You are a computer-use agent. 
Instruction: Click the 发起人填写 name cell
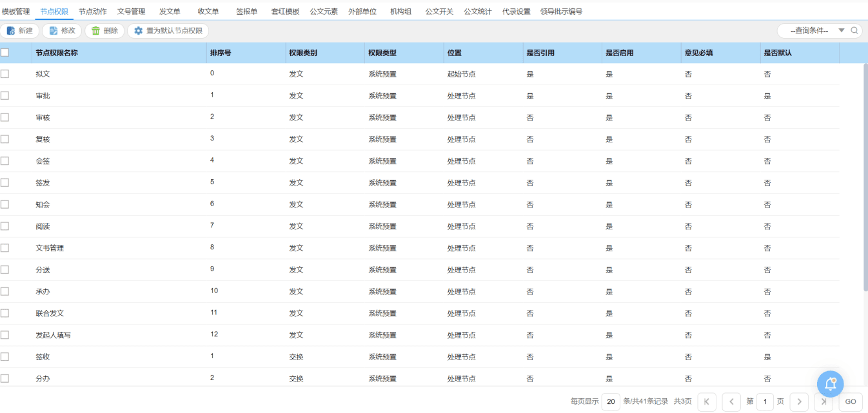click(x=53, y=335)
